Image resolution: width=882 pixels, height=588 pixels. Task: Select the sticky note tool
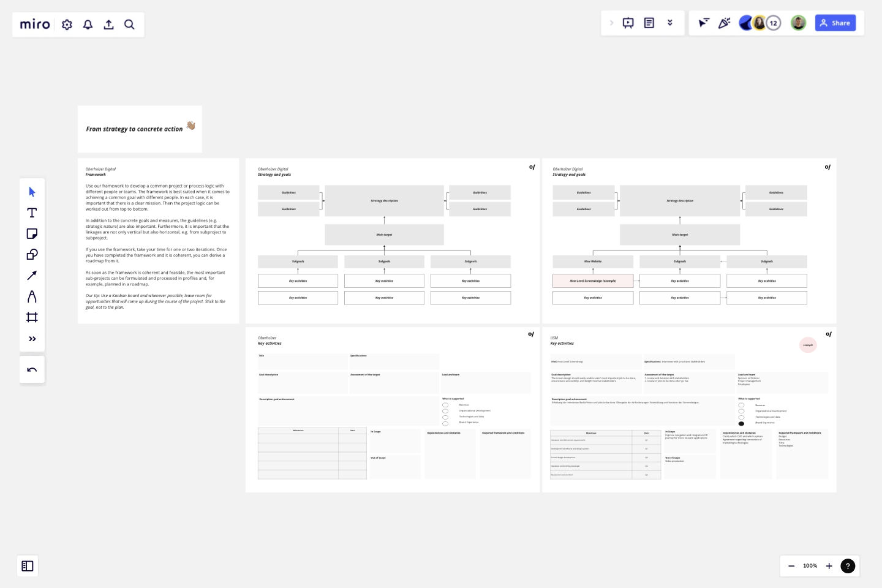(x=32, y=233)
